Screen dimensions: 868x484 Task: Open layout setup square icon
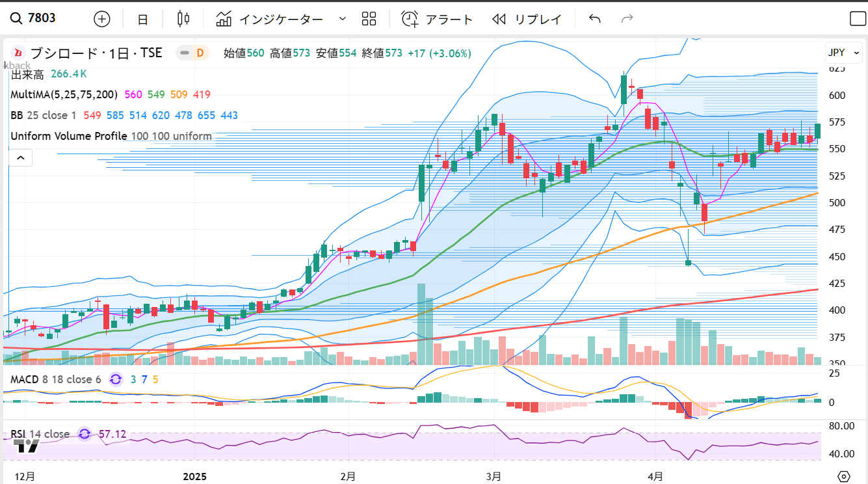[858, 19]
